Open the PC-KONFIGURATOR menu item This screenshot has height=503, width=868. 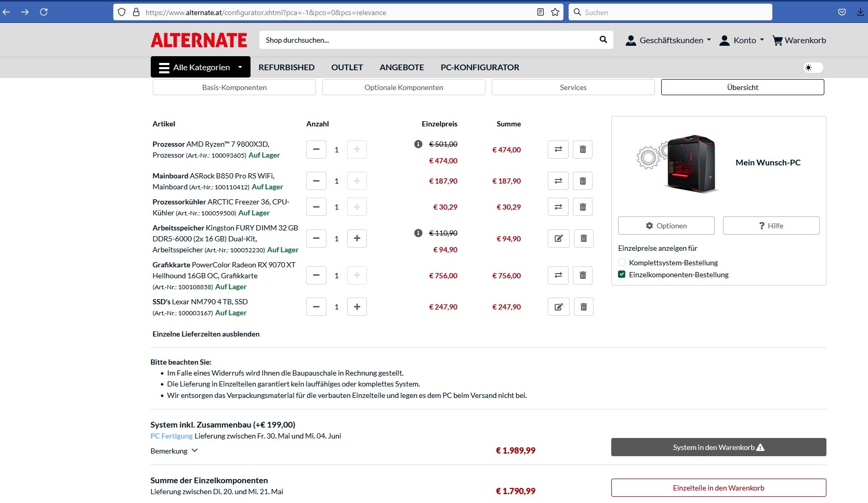pyautogui.click(x=480, y=67)
